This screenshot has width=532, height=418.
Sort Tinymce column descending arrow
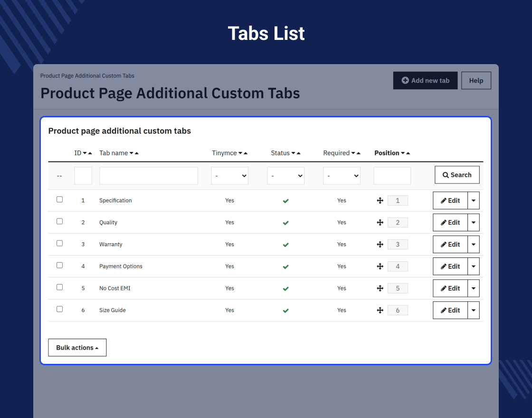click(240, 153)
